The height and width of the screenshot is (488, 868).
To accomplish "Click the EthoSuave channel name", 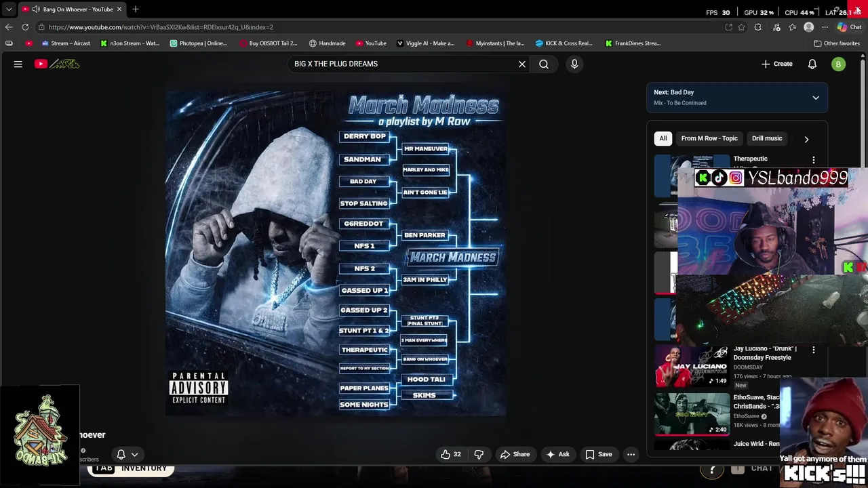I will click(x=746, y=416).
